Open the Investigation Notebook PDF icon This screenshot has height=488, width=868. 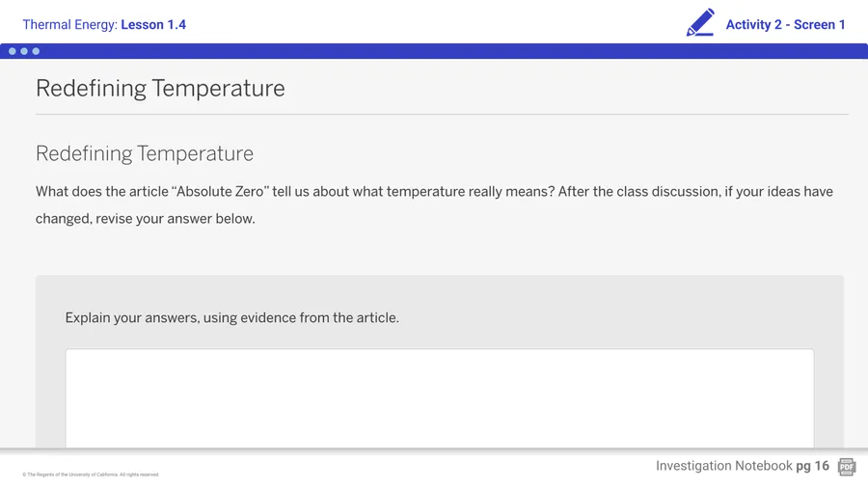(847, 467)
